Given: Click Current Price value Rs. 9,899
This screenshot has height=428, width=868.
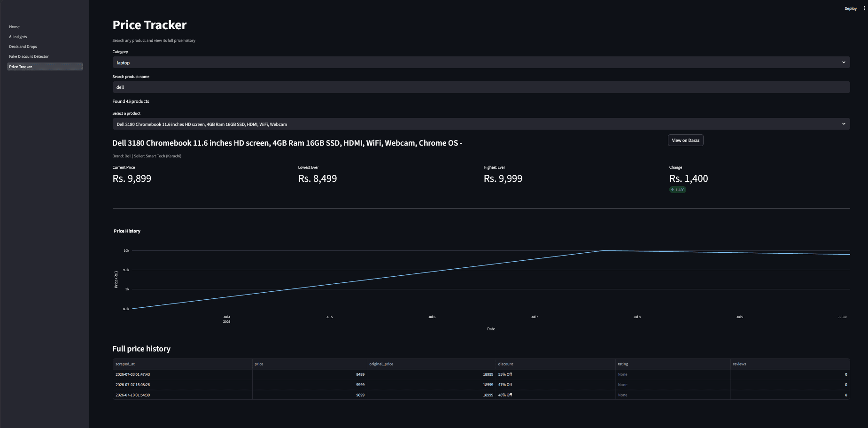Looking at the screenshot, I should click(132, 179).
